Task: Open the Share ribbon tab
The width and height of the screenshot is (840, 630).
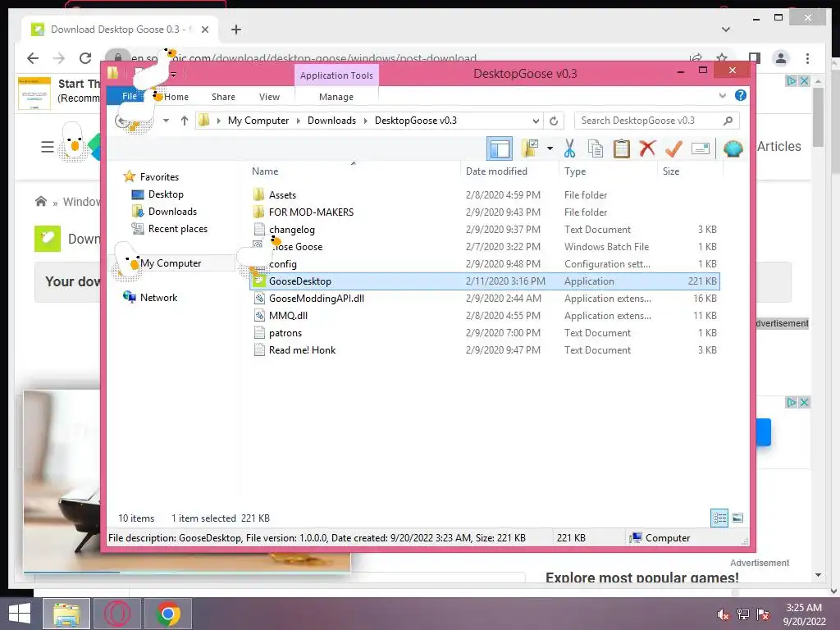Action: pos(223,97)
